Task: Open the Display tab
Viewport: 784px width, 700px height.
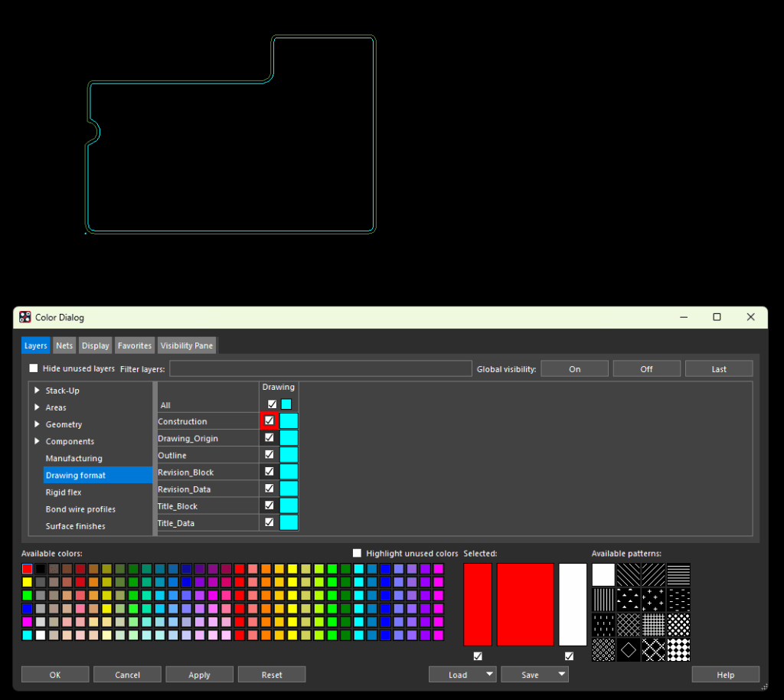Action: coord(95,345)
